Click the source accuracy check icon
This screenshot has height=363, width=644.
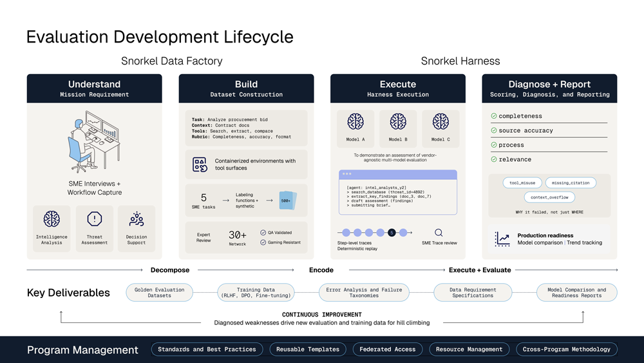tap(494, 130)
